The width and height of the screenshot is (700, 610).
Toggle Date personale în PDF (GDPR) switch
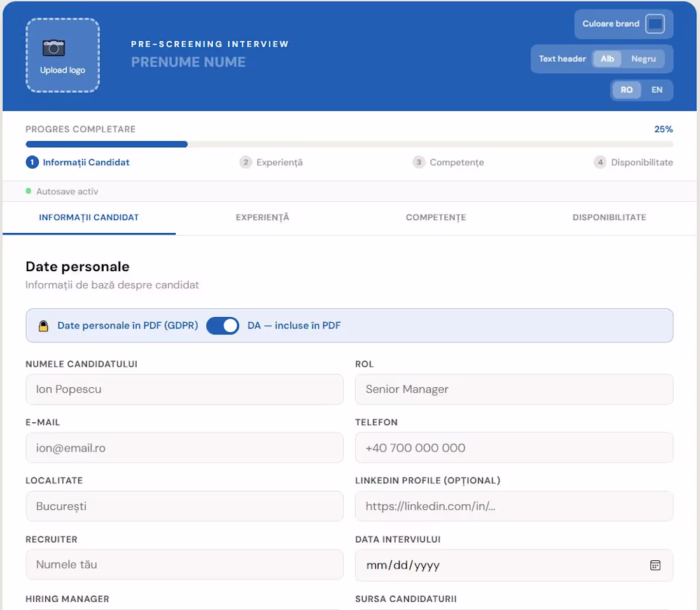(x=223, y=325)
